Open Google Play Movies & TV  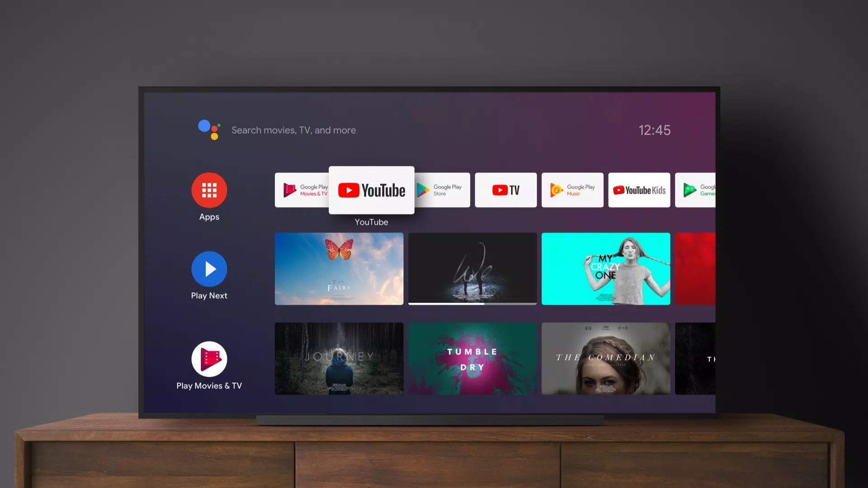(305, 189)
